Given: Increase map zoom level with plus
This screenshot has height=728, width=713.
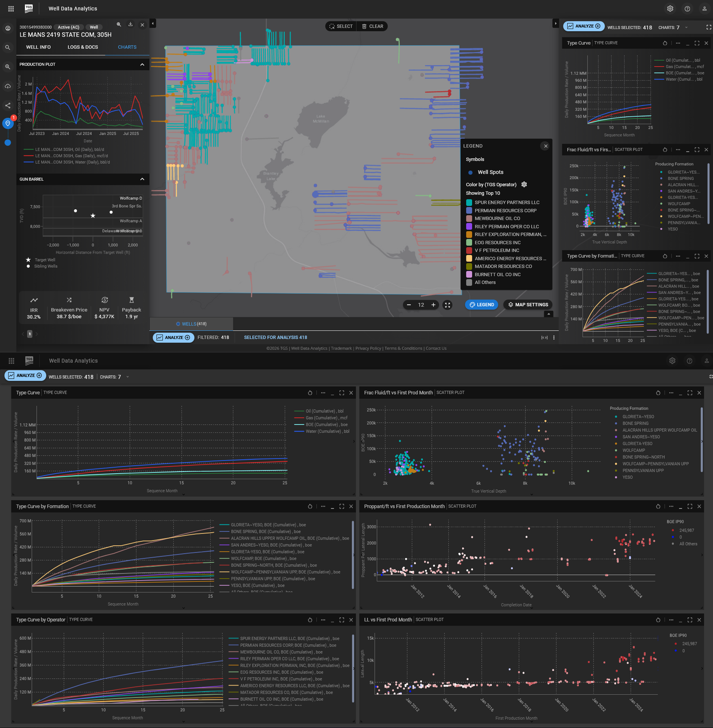Looking at the screenshot, I should 433,305.
